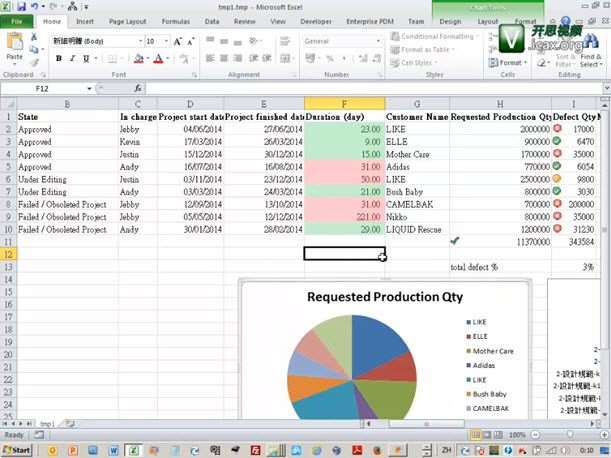This screenshot has height=458, width=611.
Task: Click the Windows Start button
Action: [x=17, y=451]
